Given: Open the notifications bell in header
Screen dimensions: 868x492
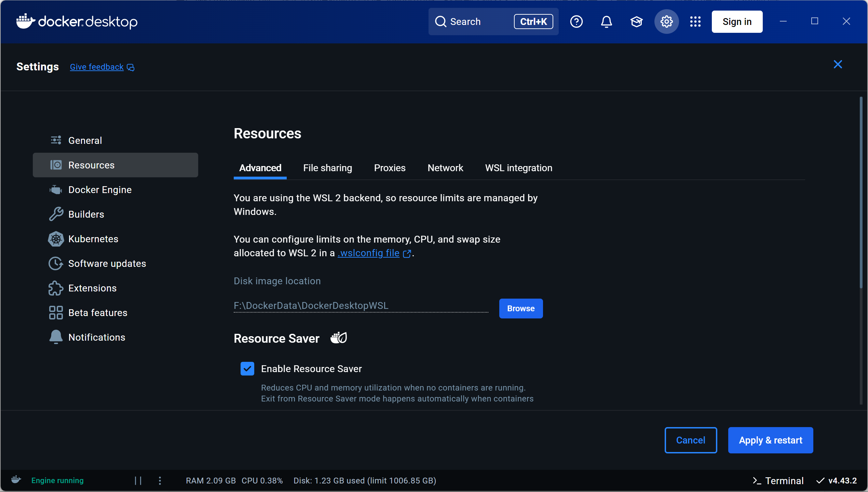Looking at the screenshot, I should click(606, 22).
